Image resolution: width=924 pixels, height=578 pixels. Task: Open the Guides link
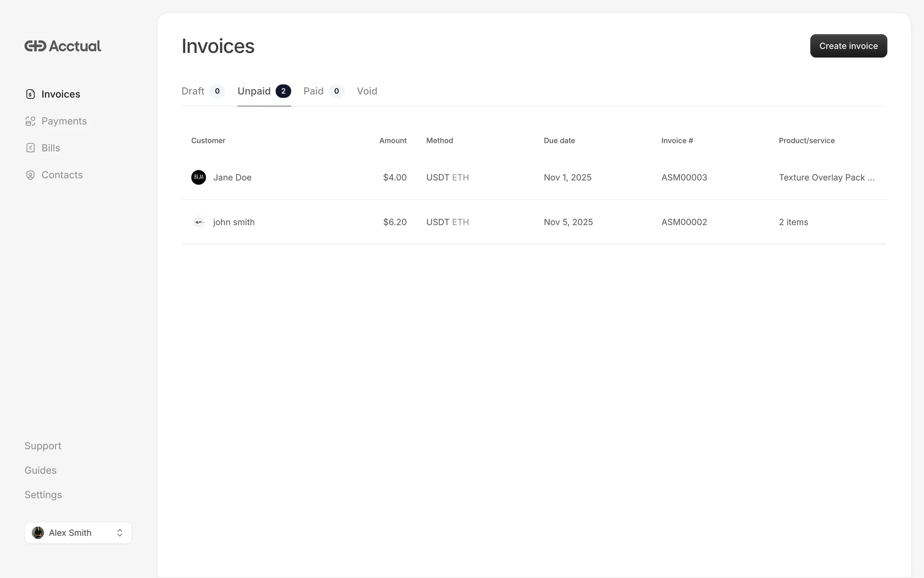(x=40, y=470)
